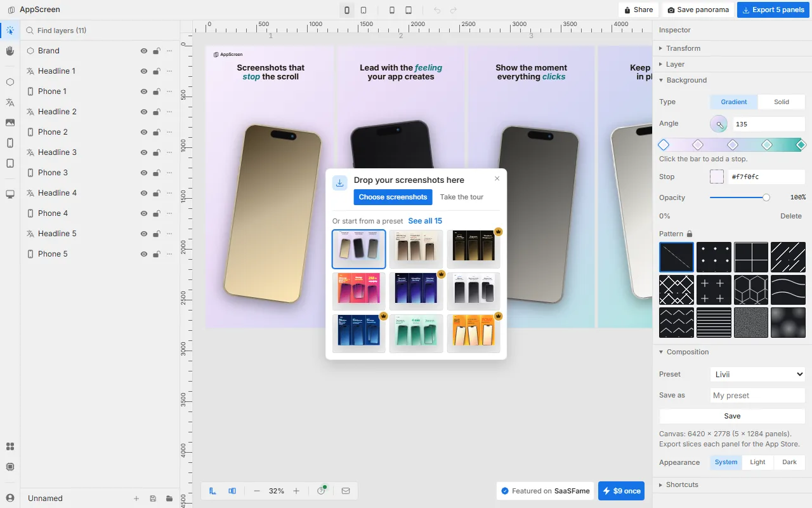This screenshot has height=508, width=812.
Task: Click the save disk icon beside Unnamed
Action: click(x=153, y=498)
